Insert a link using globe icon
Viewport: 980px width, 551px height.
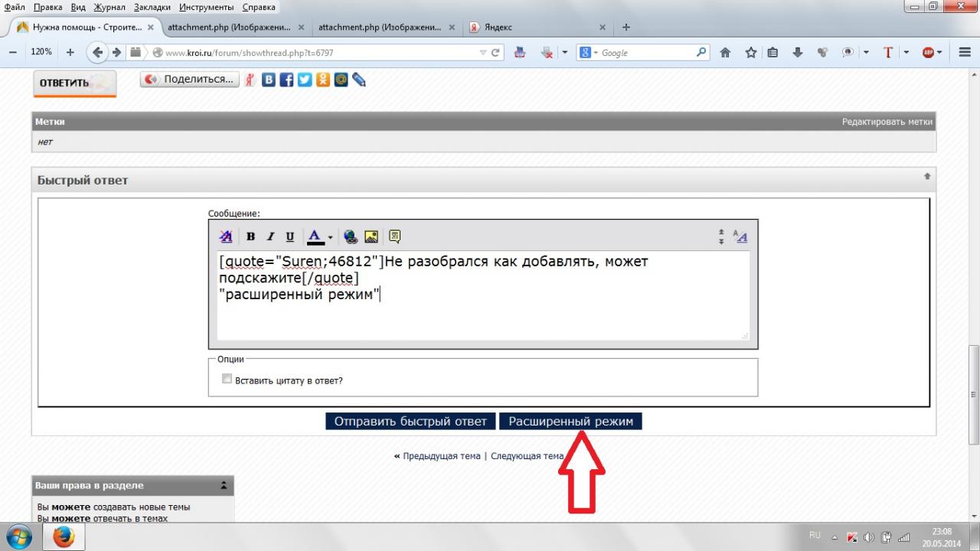[x=350, y=237]
